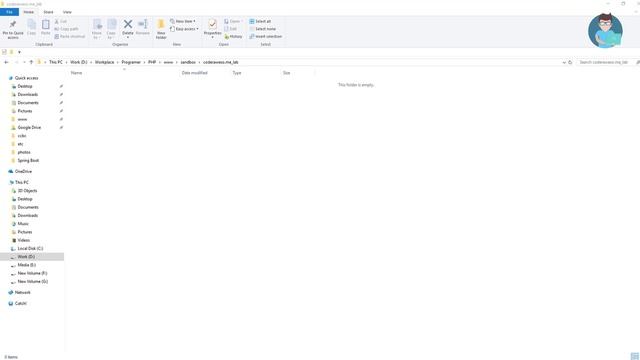
Task: Go up one folder level
Action: (31, 62)
